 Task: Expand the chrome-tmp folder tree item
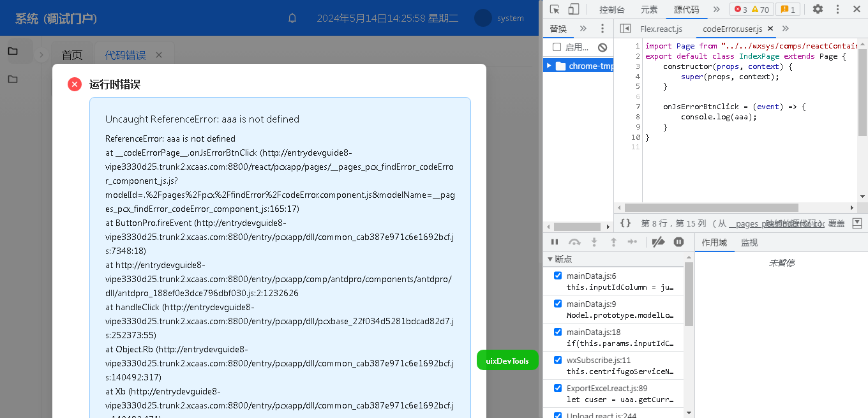pos(548,66)
